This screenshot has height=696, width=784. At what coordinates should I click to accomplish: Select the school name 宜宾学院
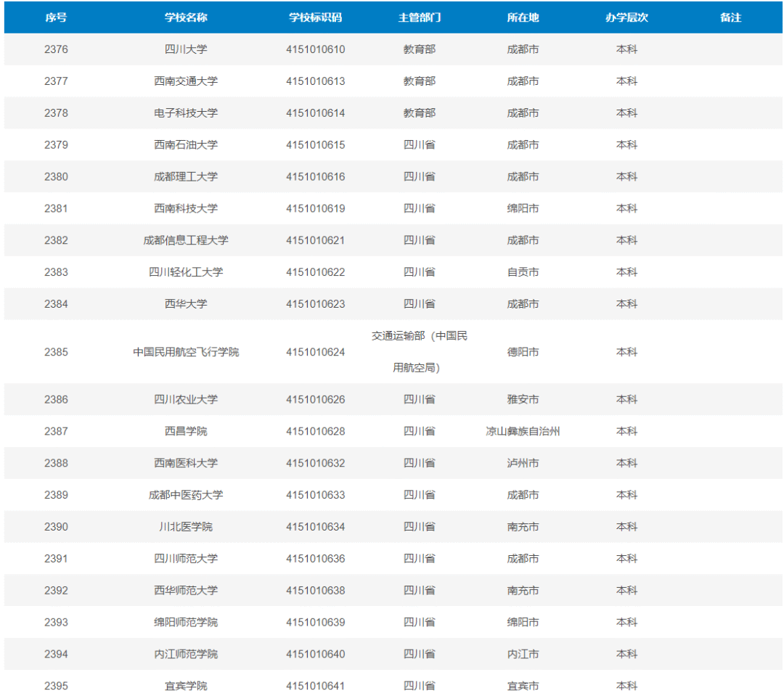(186, 687)
